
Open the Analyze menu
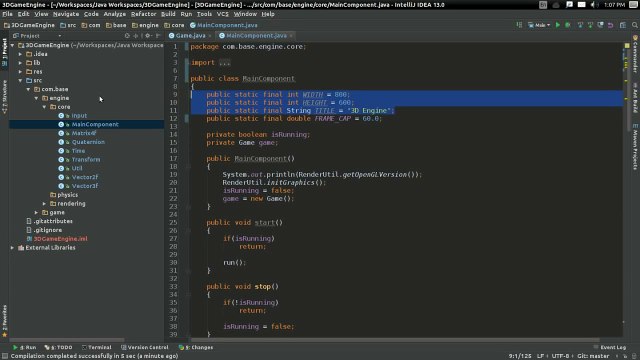point(115,14)
